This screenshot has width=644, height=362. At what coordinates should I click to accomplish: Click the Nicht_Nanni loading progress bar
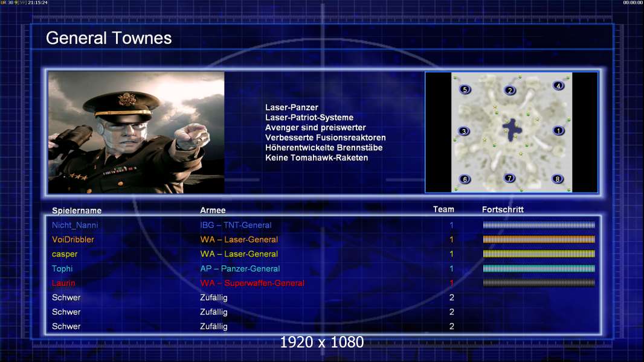point(539,224)
